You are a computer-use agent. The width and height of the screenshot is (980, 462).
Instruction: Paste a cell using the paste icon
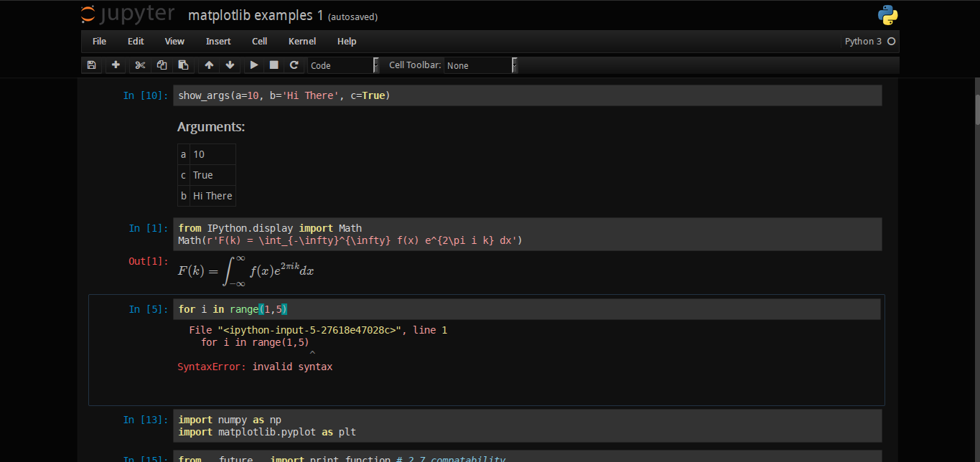[x=182, y=65]
